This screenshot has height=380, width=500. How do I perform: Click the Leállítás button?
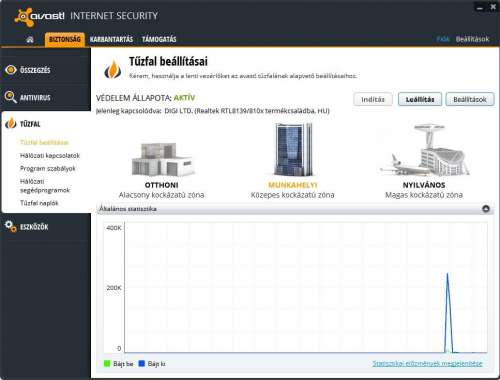[420, 99]
